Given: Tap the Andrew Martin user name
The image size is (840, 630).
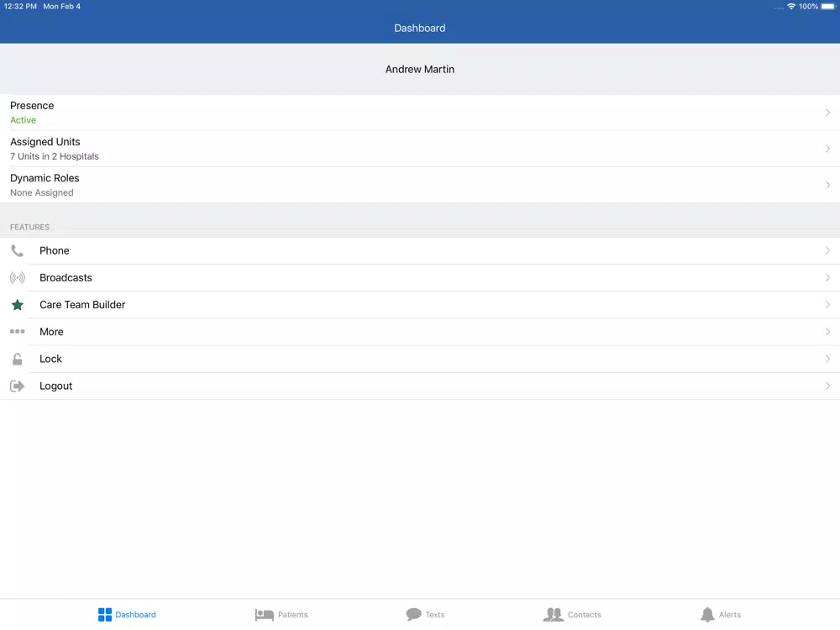Looking at the screenshot, I should [420, 69].
